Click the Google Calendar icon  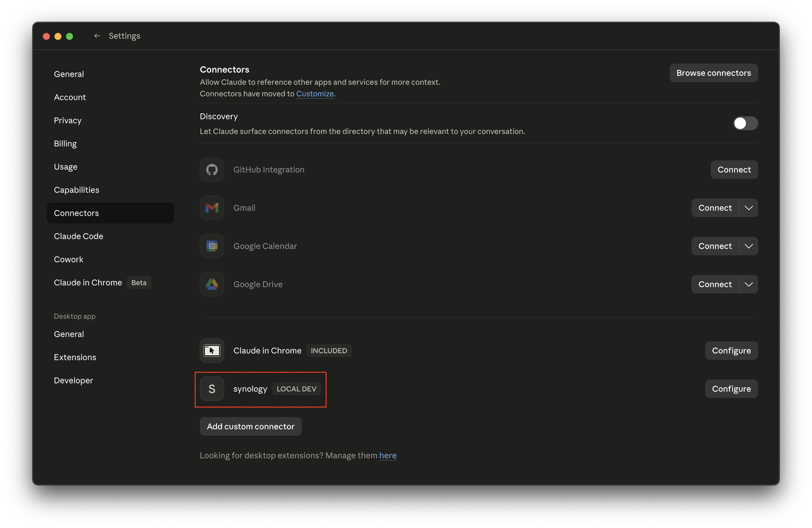[212, 246]
